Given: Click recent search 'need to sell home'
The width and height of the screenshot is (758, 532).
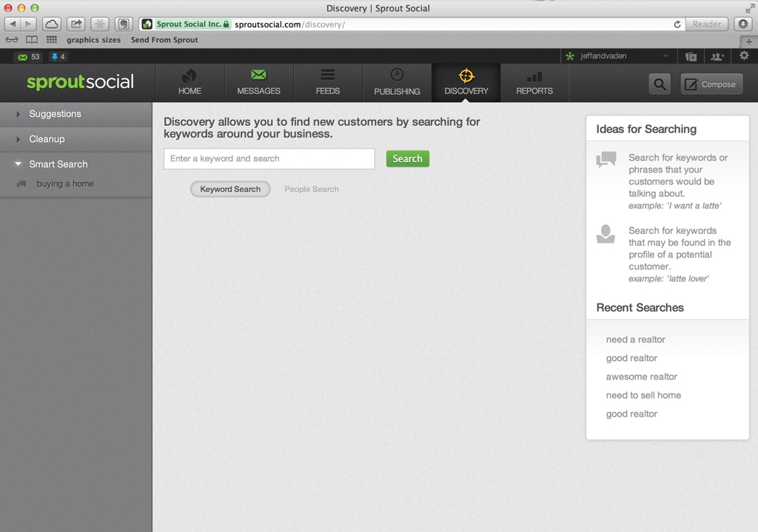Looking at the screenshot, I should pos(643,395).
